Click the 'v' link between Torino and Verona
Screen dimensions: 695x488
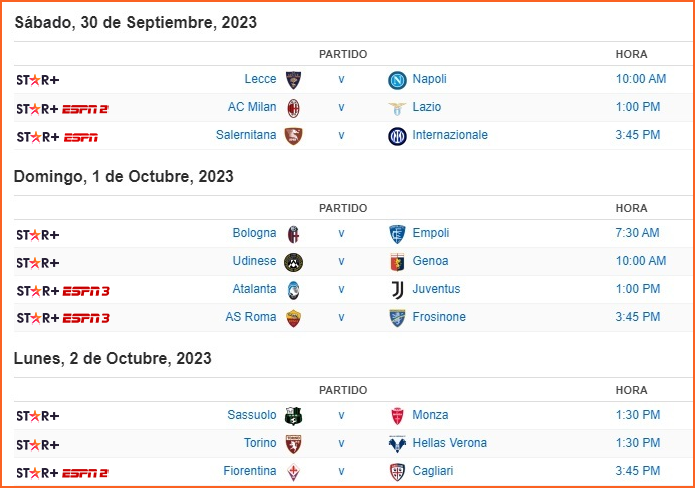[x=341, y=443]
